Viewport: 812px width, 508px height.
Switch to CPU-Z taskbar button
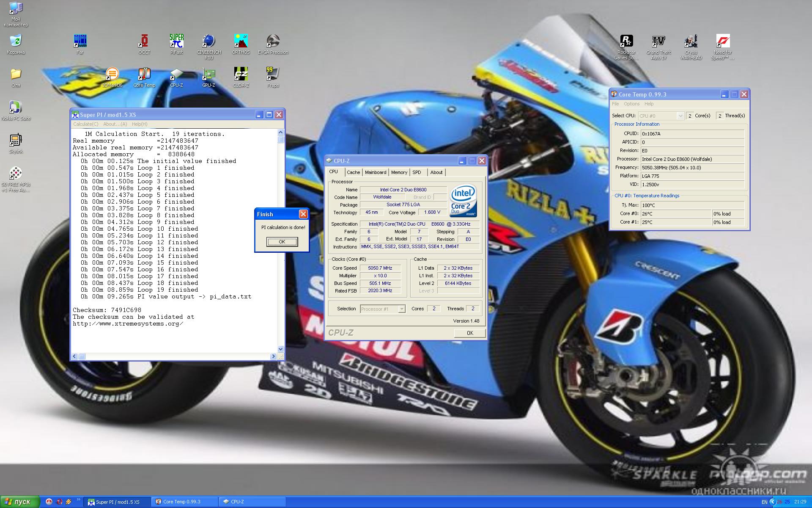tap(252, 502)
